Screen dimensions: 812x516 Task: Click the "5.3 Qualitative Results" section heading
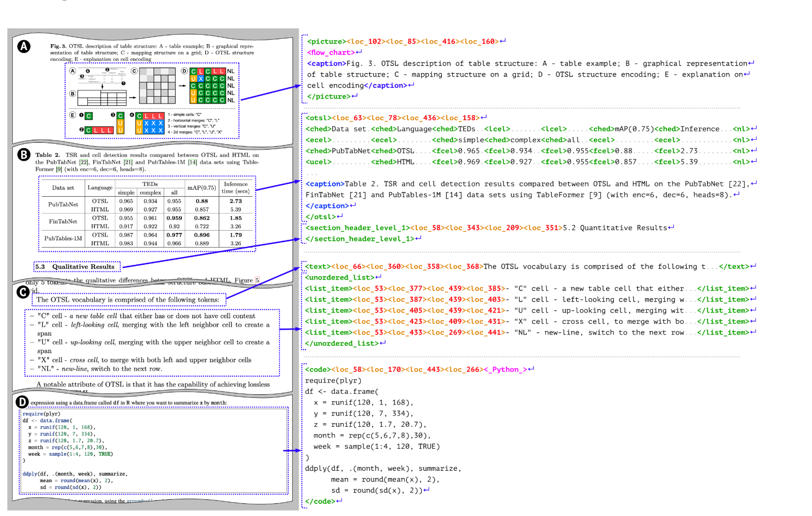[x=77, y=267]
